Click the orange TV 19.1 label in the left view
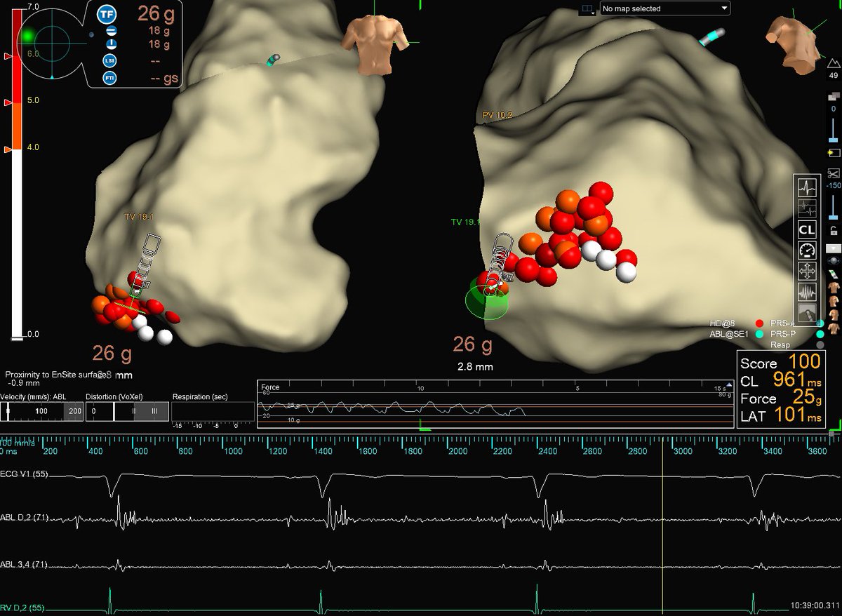842x616 pixels. coord(138,217)
